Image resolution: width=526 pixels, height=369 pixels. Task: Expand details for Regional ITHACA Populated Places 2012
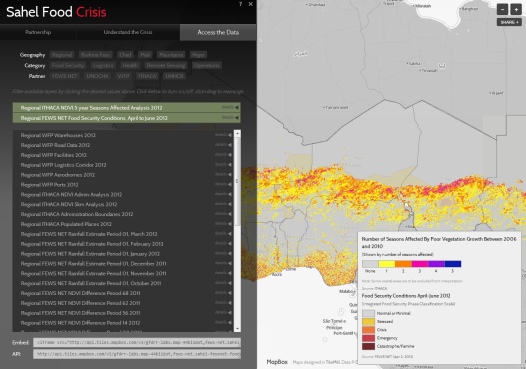coord(223,223)
